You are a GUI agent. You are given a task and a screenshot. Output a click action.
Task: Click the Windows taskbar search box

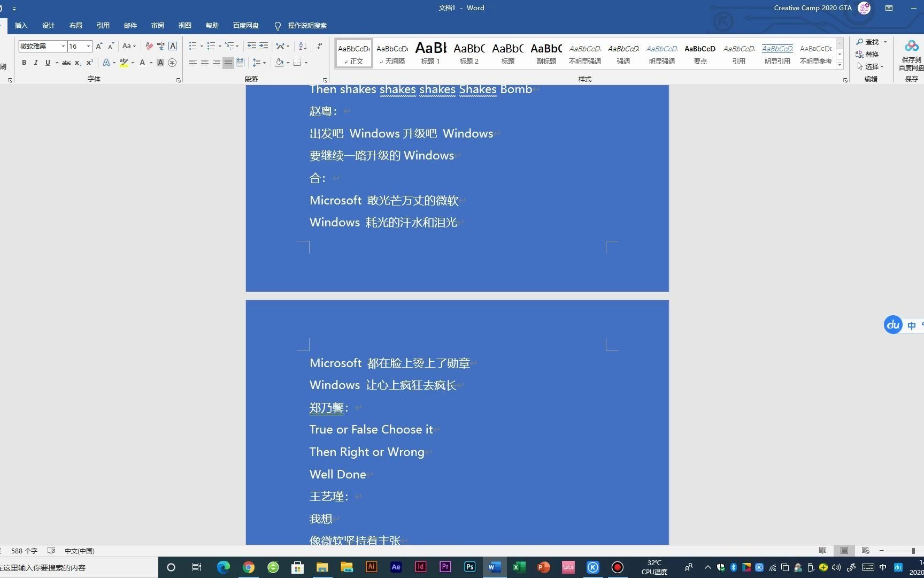[79, 567]
